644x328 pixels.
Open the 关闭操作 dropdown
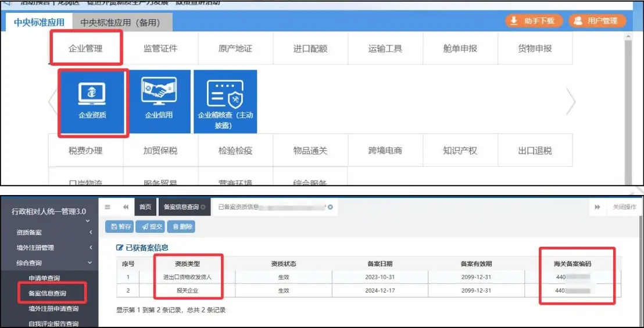click(x=624, y=207)
